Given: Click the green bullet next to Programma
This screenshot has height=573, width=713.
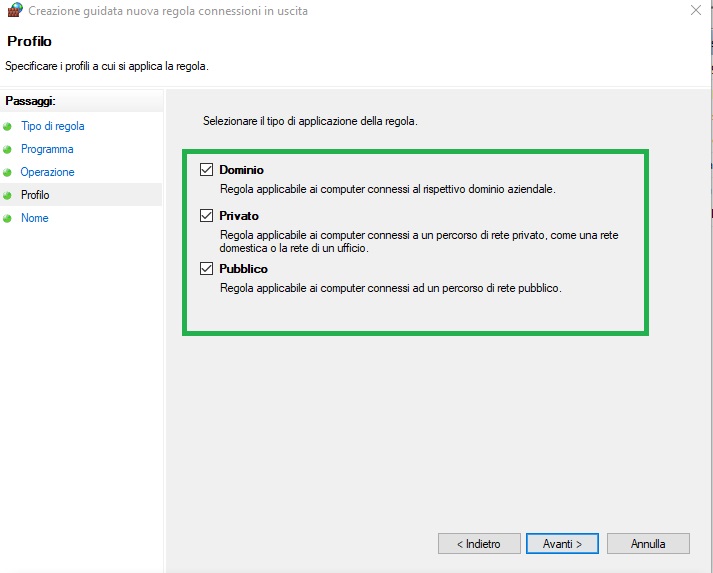Looking at the screenshot, I should [x=7, y=149].
